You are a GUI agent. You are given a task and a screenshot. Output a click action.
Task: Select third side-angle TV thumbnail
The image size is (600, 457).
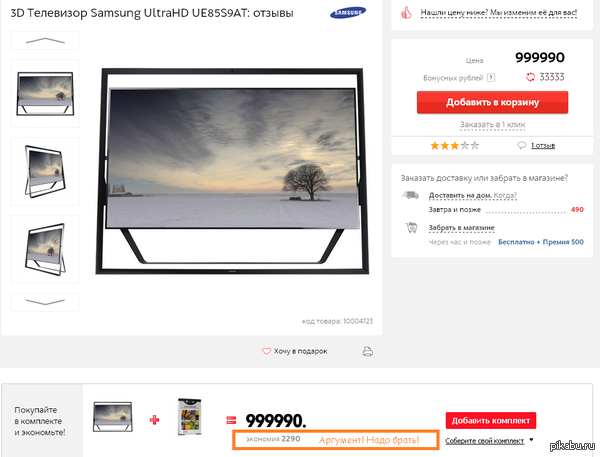click(x=45, y=250)
